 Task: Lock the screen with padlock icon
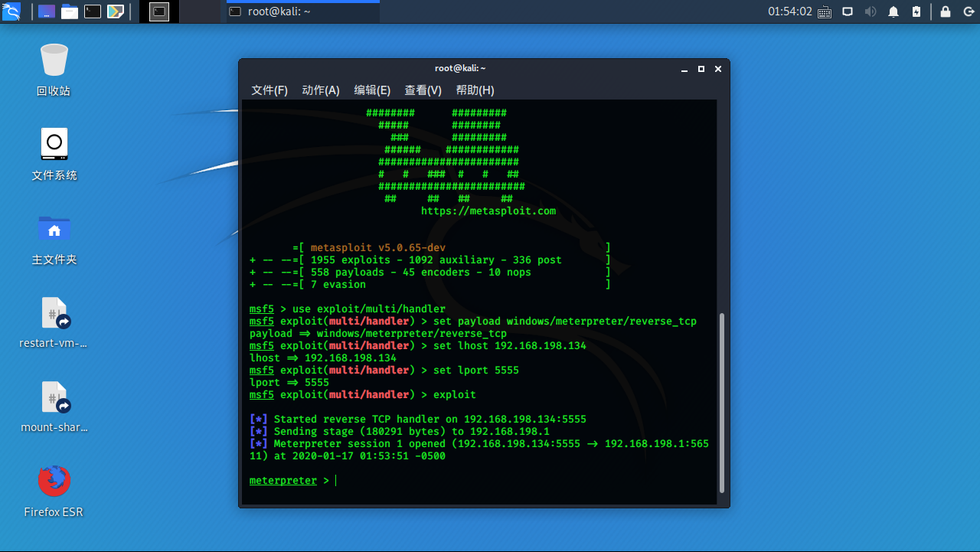tap(946, 11)
